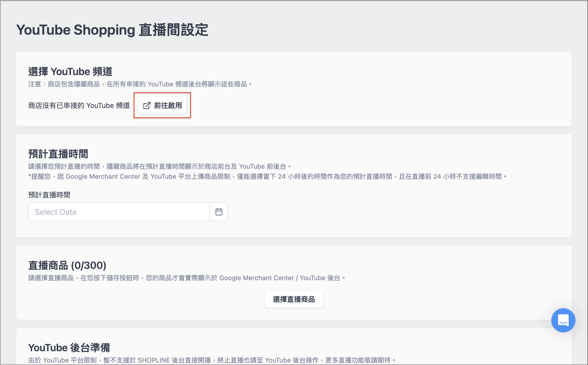Click the description starting 請選擇直播商品
588x365 pixels.
[187, 278]
